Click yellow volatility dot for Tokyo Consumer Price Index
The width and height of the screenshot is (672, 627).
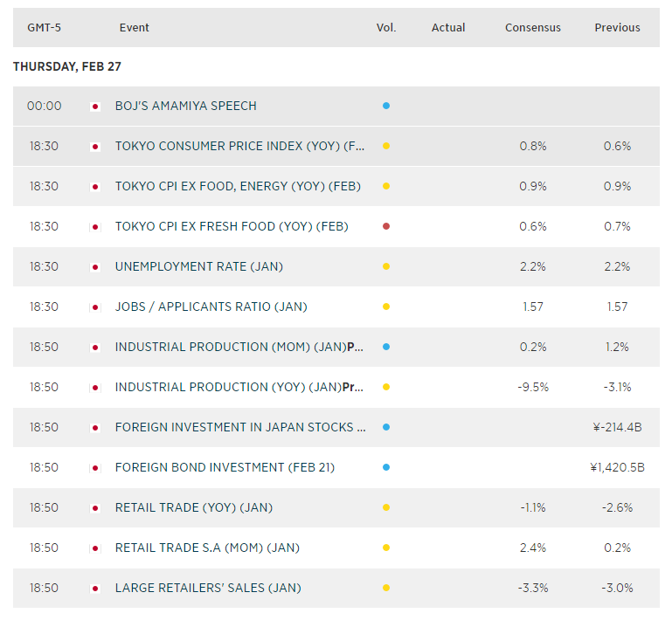[386, 146]
